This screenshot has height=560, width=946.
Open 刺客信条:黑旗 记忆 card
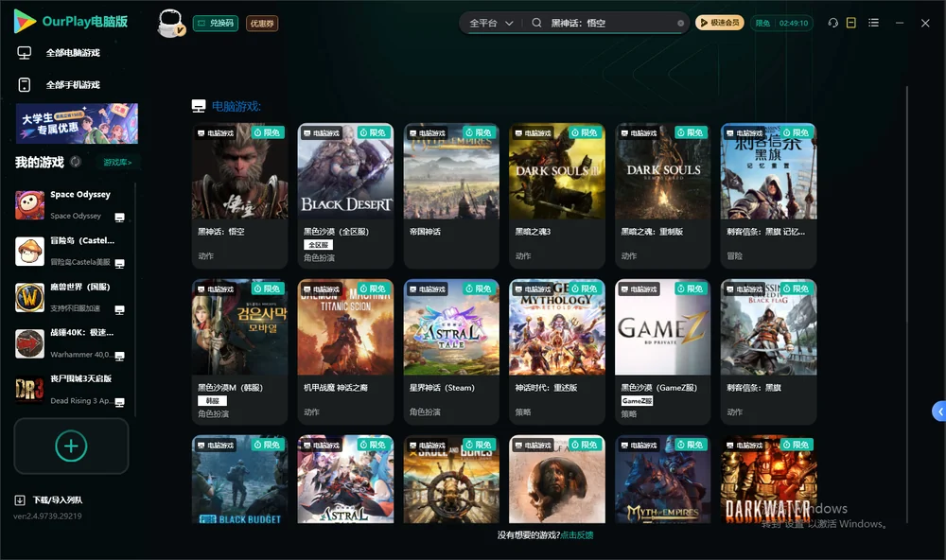coord(768,196)
